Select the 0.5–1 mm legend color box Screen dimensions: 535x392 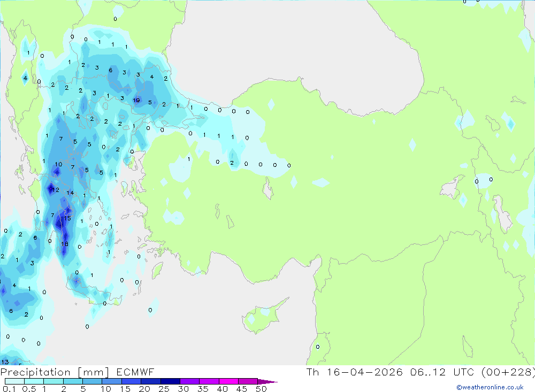34,381
